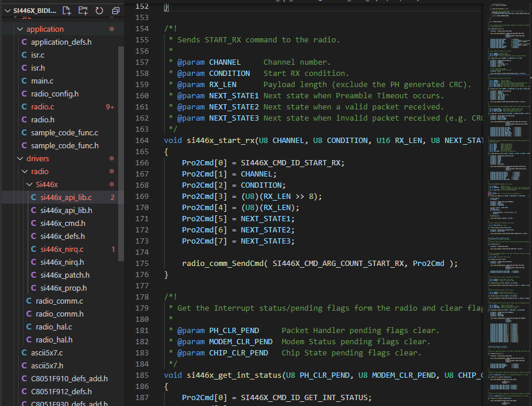This screenshot has width=532, height=406.
Task: Collapse the application folder
Action: point(20,29)
